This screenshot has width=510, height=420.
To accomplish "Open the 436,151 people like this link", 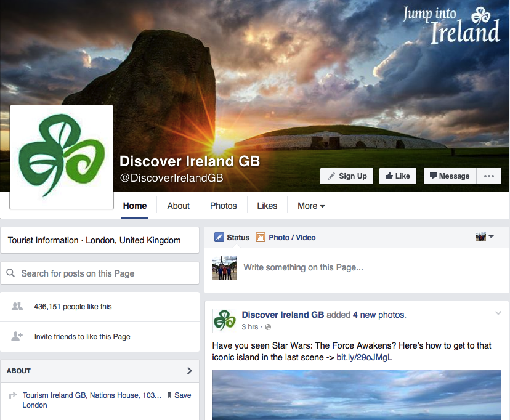I will [73, 307].
